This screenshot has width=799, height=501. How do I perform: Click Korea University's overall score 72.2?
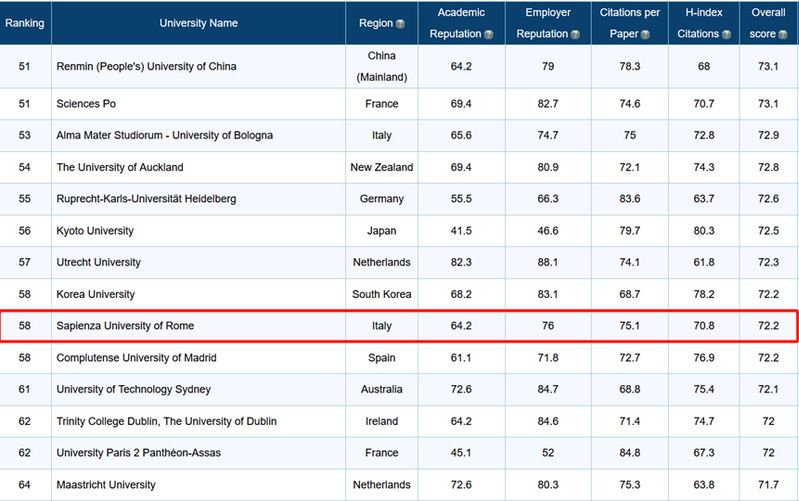coord(768,294)
